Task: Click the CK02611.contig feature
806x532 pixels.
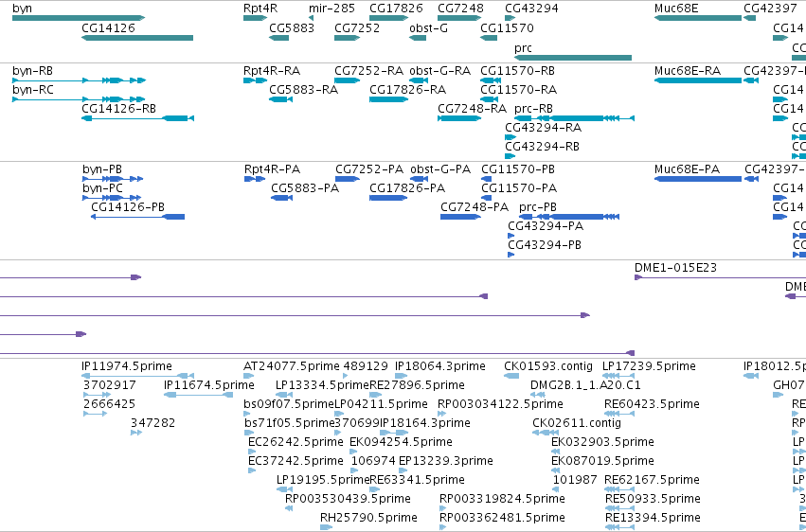Action: pyautogui.click(x=546, y=433)
